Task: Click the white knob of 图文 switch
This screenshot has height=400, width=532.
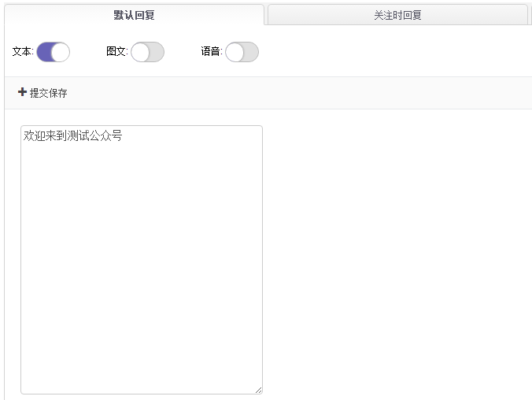Action: [140, 52]
